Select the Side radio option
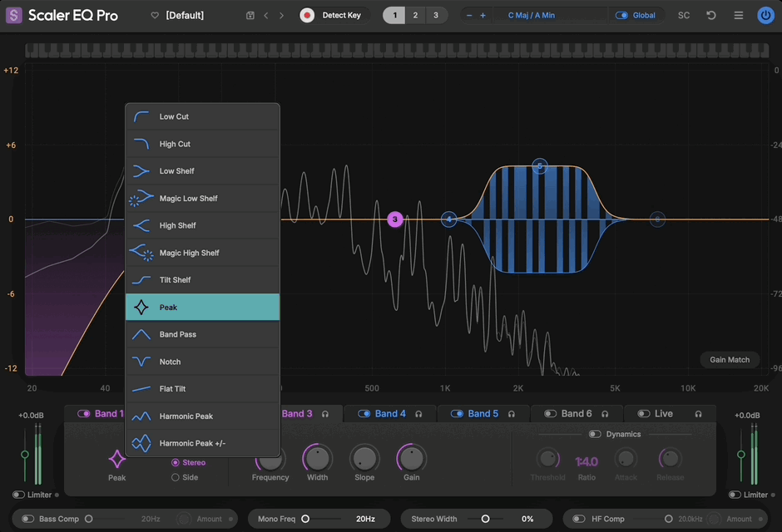The width and height of the screenshot is (782, 532). [175, 477]
